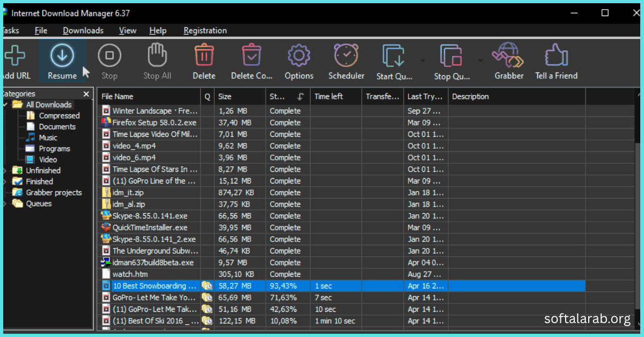Open Start Queue dropdown arrow

[422, 60]
